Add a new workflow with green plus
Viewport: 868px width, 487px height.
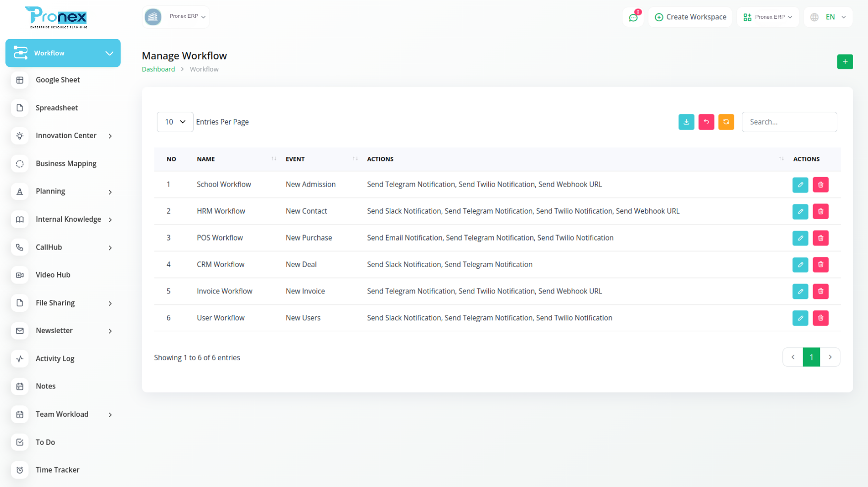pos(845,62)
